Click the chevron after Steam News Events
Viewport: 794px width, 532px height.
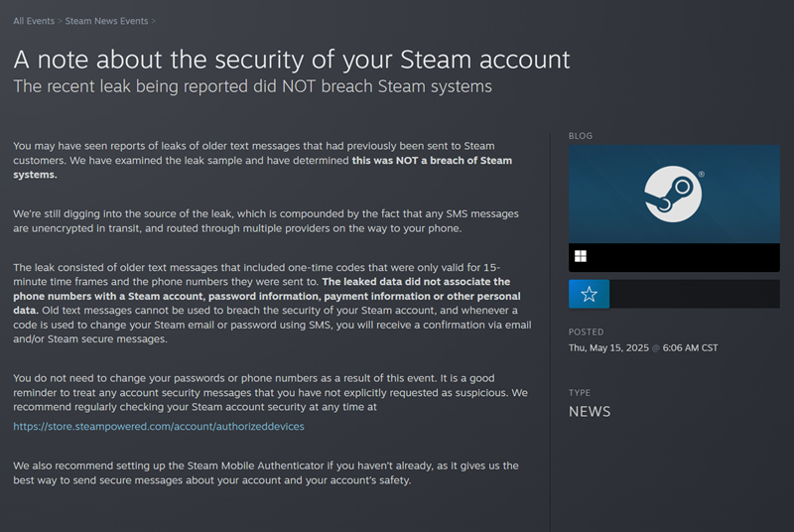(x=154, y=21)
